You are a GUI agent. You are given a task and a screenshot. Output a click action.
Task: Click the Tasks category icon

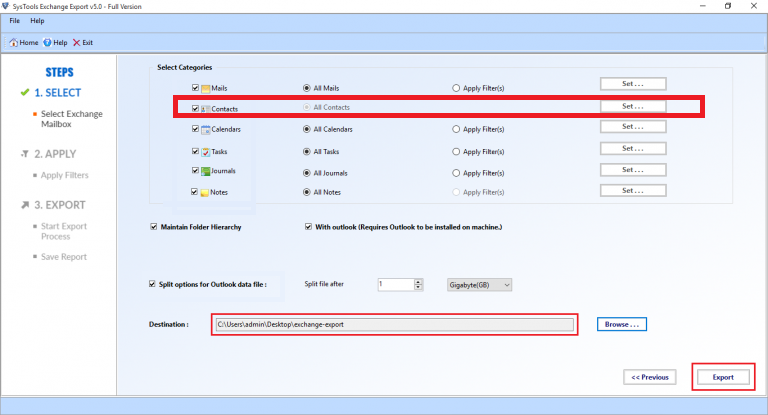click(x=206, y=152)
